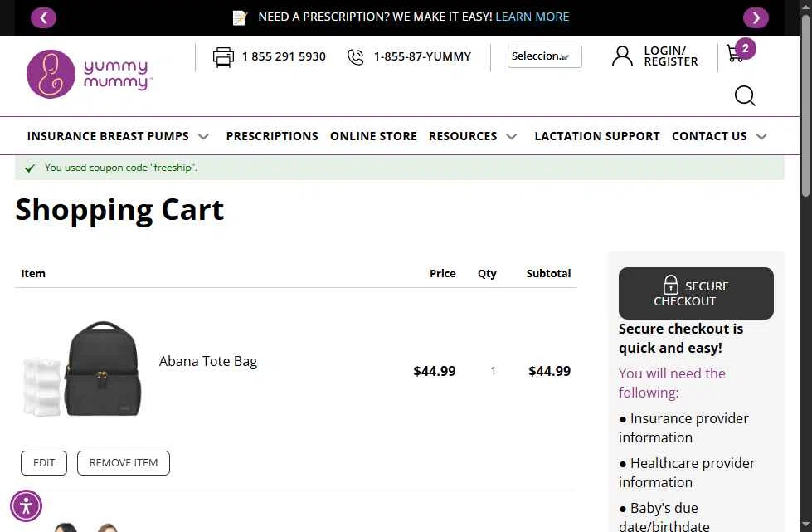This screenshot has height=532, width=812.
Task: Click the cart item count badge 2
Action: (745, 49)
